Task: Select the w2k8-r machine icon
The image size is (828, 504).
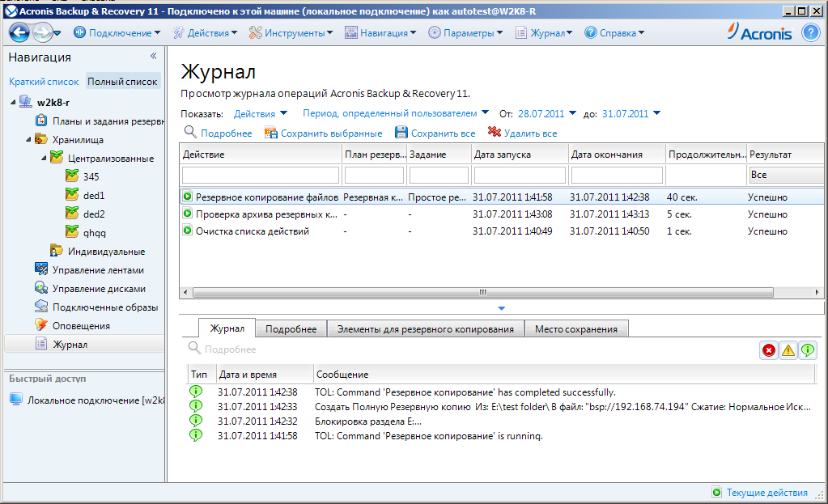Action: point(25,102)
